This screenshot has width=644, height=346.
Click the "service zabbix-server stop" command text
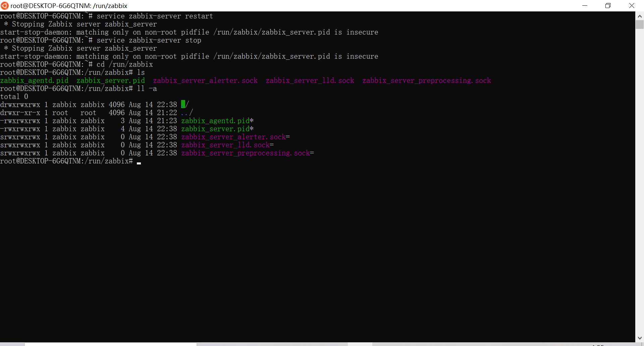click(149, 40)
